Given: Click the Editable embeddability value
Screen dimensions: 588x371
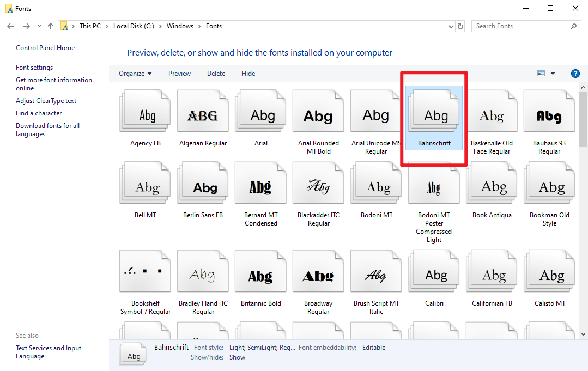Looking at the screenshot, I should [x=373, y=348].
